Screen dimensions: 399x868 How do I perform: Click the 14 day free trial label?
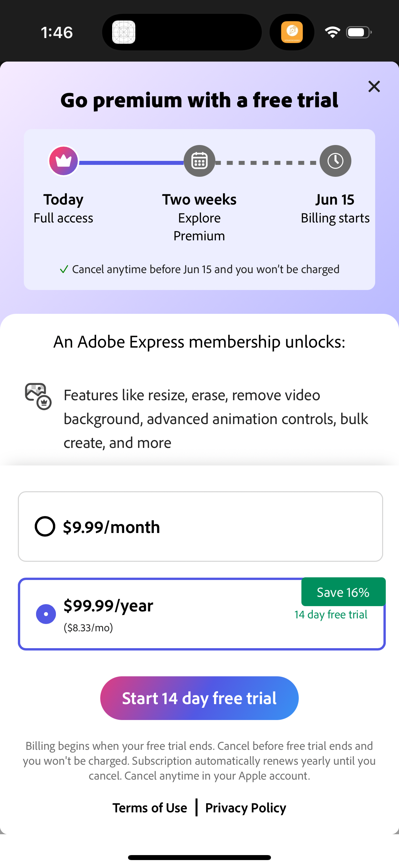coord(331,614)
